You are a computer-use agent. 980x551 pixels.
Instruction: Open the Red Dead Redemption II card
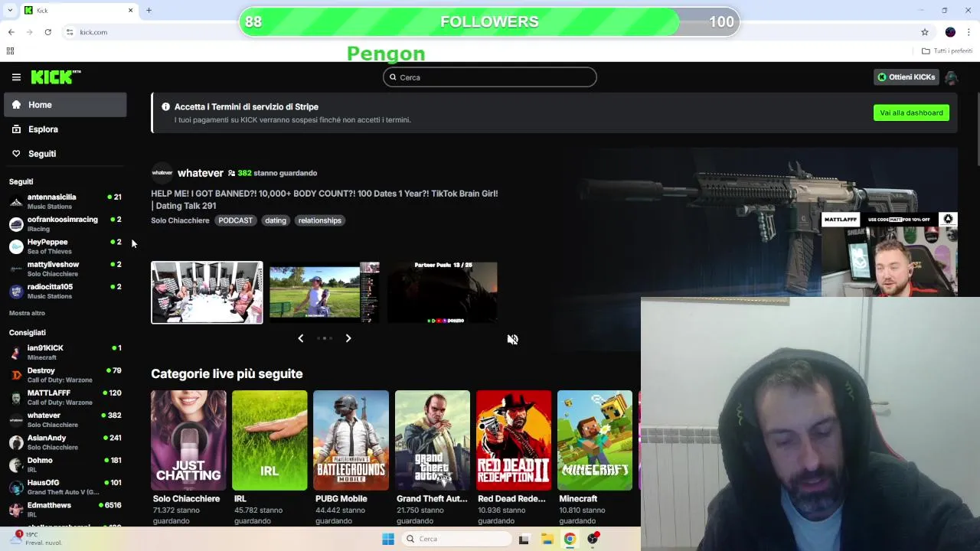514,441
